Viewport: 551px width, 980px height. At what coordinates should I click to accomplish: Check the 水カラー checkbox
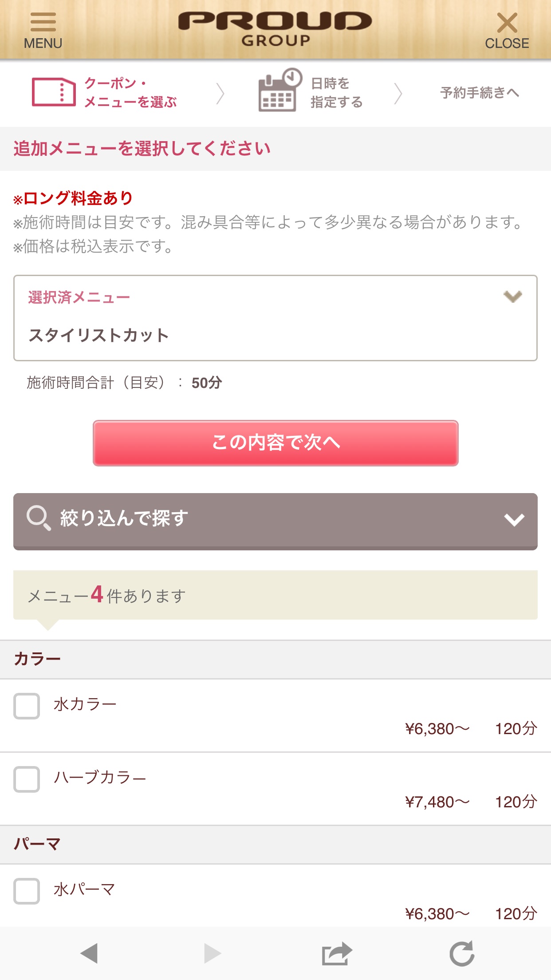[x=27, y=706]
